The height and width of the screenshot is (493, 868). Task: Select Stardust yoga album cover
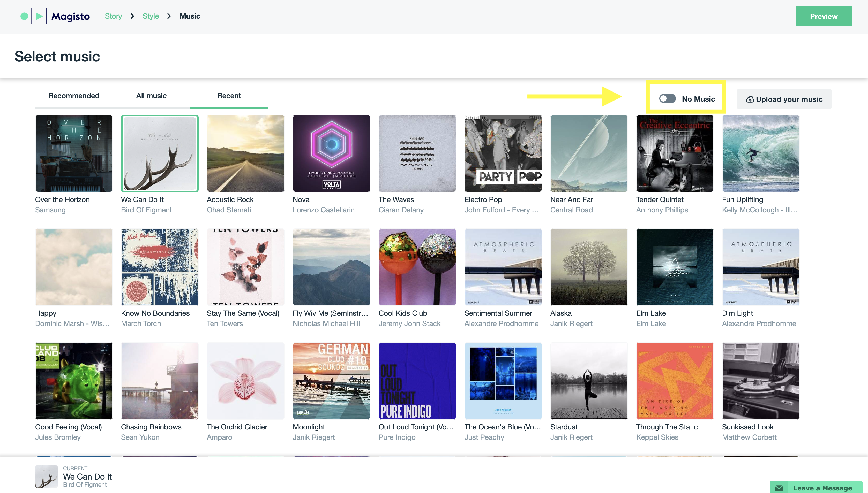pyautogui.click(x=589, y=381)
